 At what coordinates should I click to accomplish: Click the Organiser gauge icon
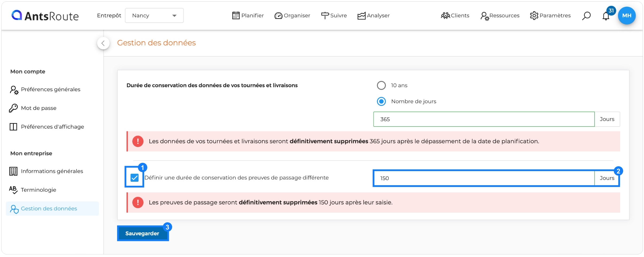point(278,16)
